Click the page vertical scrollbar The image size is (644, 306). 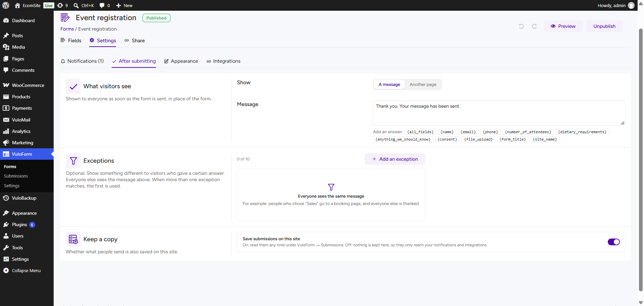[641, 159]
